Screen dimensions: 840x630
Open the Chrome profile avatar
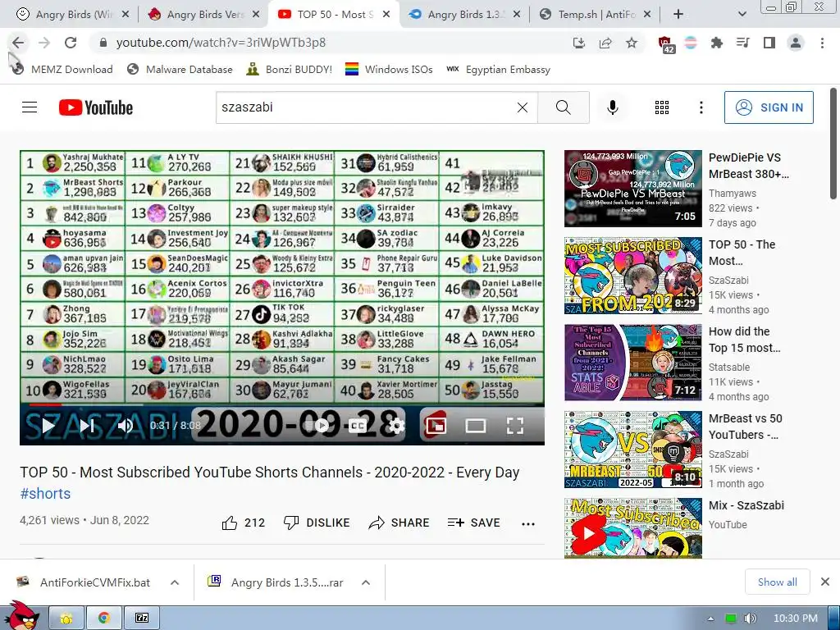pos(796,43)
